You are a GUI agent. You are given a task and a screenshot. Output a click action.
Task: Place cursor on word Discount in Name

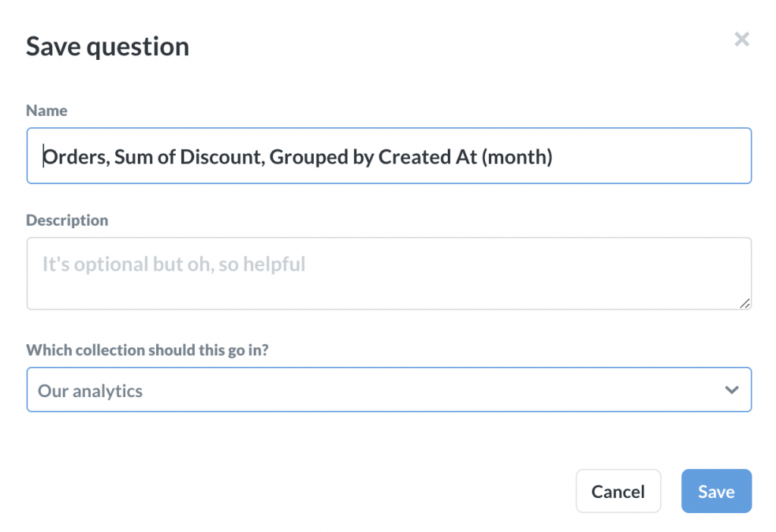(223, 157)
